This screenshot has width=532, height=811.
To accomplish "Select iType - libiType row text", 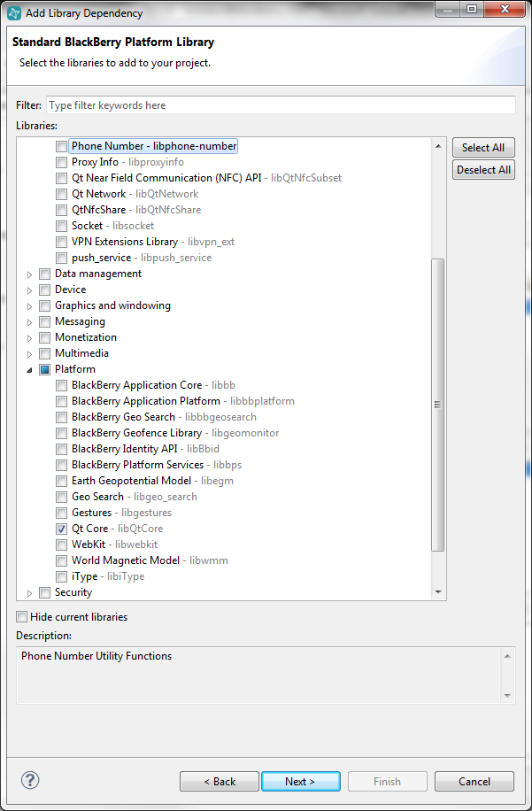I will [107, 576].
